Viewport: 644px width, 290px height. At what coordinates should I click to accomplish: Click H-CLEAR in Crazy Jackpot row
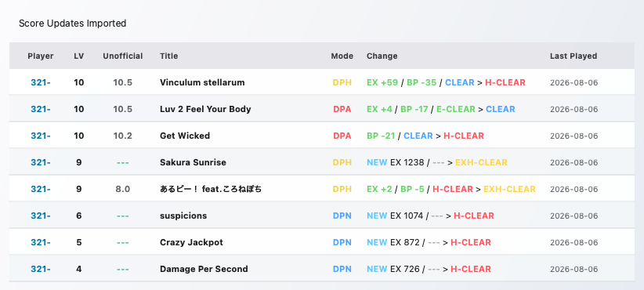pyautogui.click(x=471, y=243)
